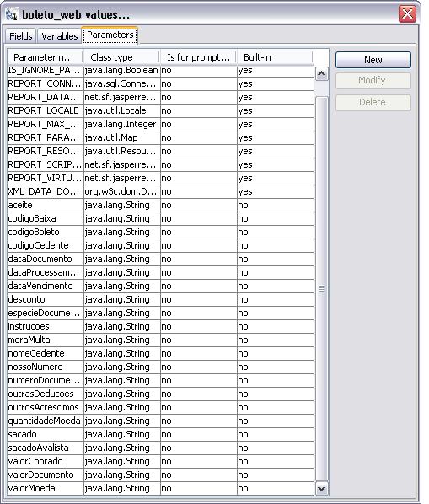The width and height of the screenshot is (429, 504).
Task: Switch to the Fields tab
Action: 20,36
